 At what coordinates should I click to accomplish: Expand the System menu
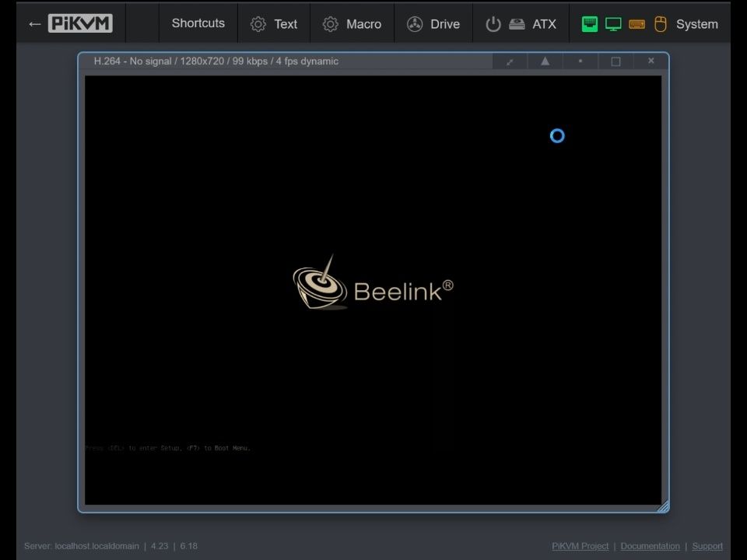tap(696, 24)
